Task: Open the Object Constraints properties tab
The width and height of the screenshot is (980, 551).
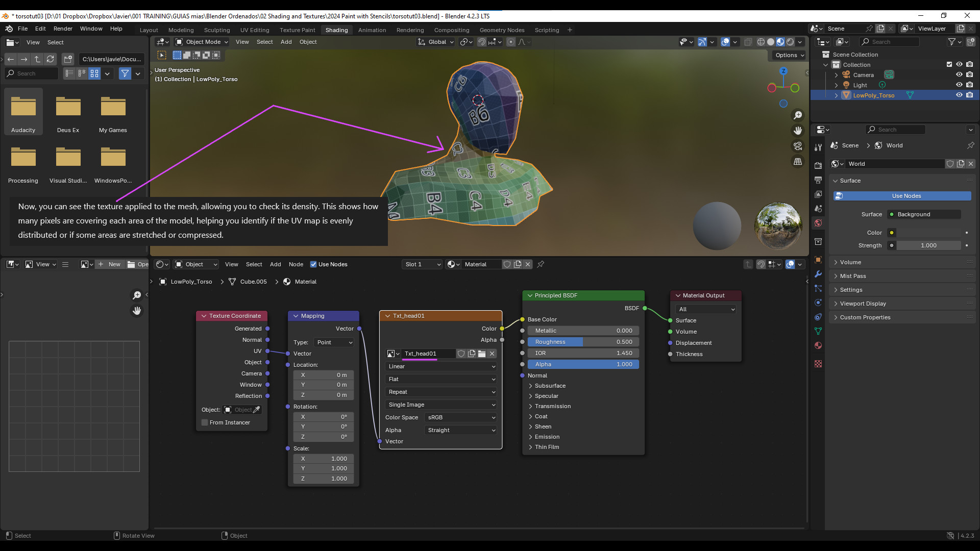Action: [x=818, y=317]
